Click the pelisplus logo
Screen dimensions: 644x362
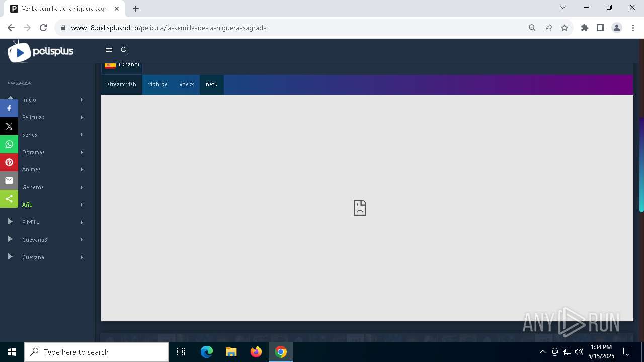[41, 51]
